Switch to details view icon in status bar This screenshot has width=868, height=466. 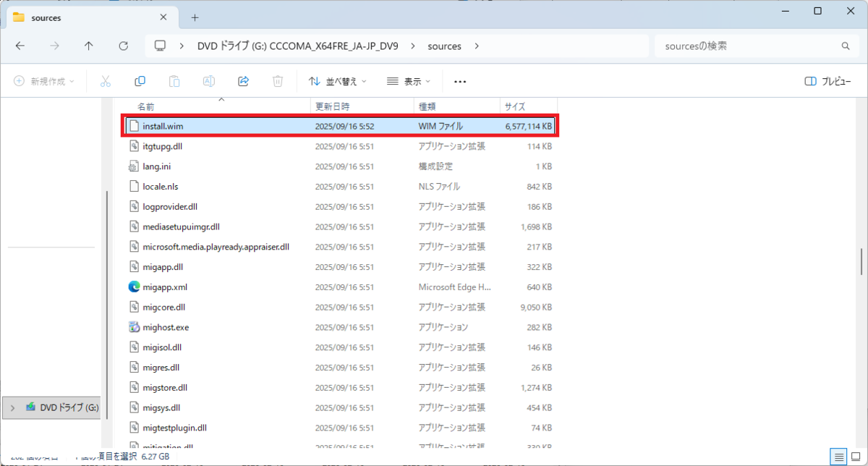(838, 457)
